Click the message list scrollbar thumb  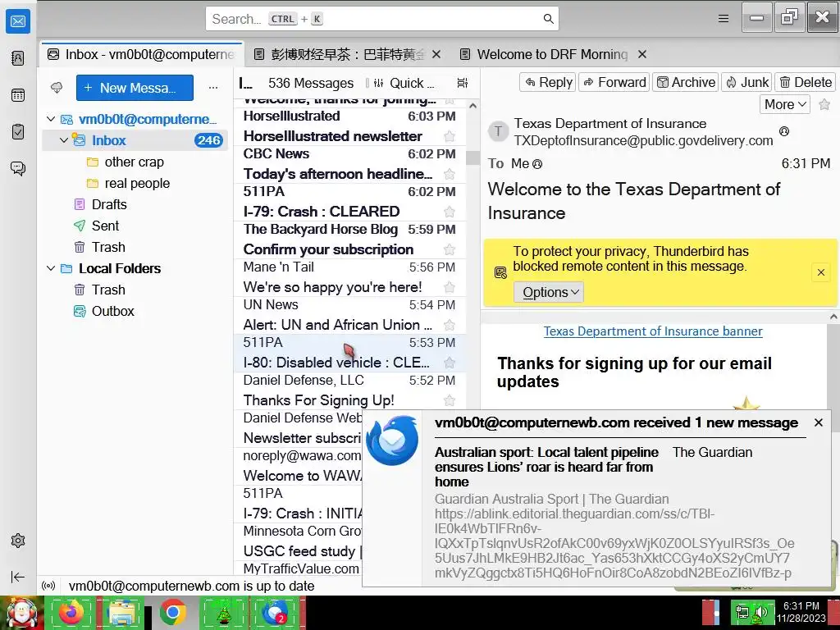click(x=472, y=157)
